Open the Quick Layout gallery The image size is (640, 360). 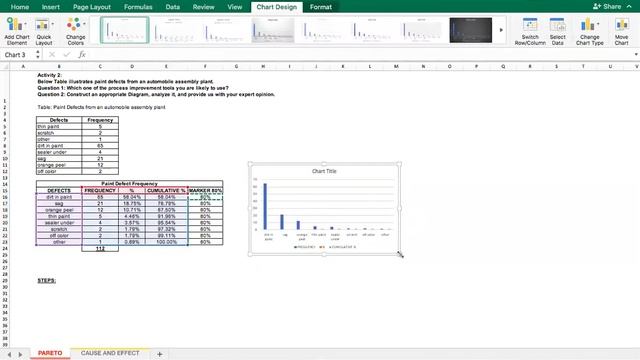tap(44, 31)
